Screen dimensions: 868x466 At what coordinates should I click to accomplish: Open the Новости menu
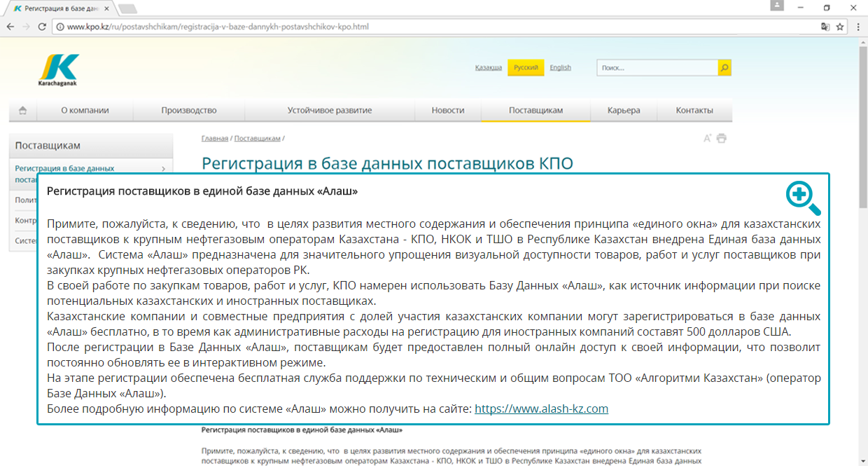coord(448,111)
